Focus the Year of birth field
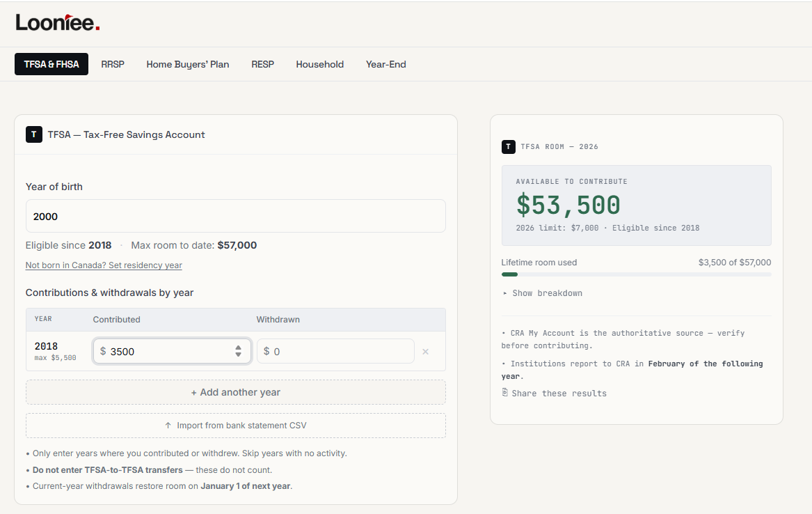812x514 pixels. [x=236, y=216]
